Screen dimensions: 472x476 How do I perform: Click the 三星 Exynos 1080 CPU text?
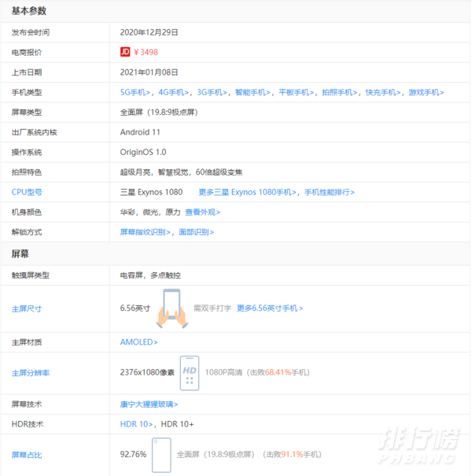click(x=151, y=192)
